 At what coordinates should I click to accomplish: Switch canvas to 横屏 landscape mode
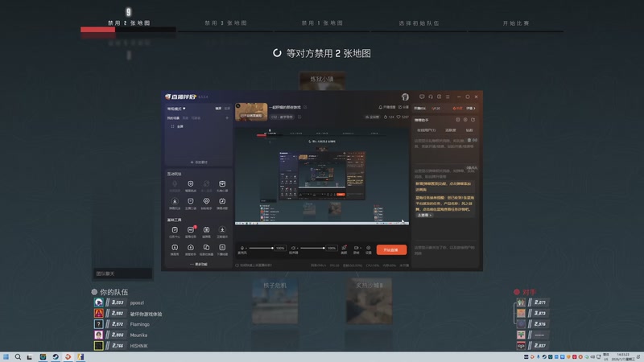(218, 109)
